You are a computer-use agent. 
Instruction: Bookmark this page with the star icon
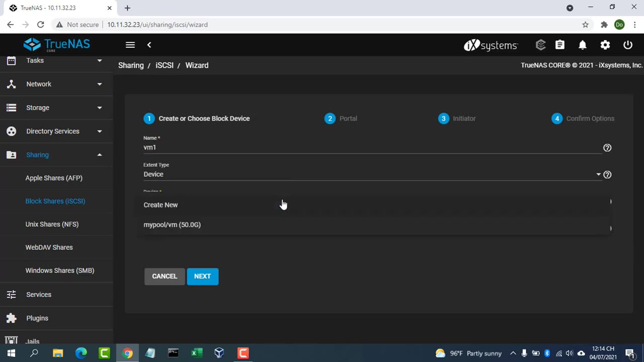[x=586, y=25]
